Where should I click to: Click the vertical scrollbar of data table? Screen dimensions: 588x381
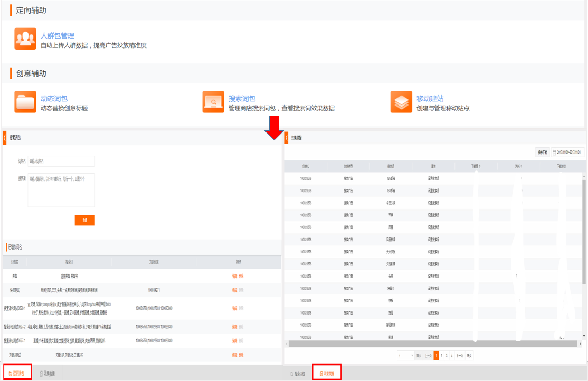[583, 237]
